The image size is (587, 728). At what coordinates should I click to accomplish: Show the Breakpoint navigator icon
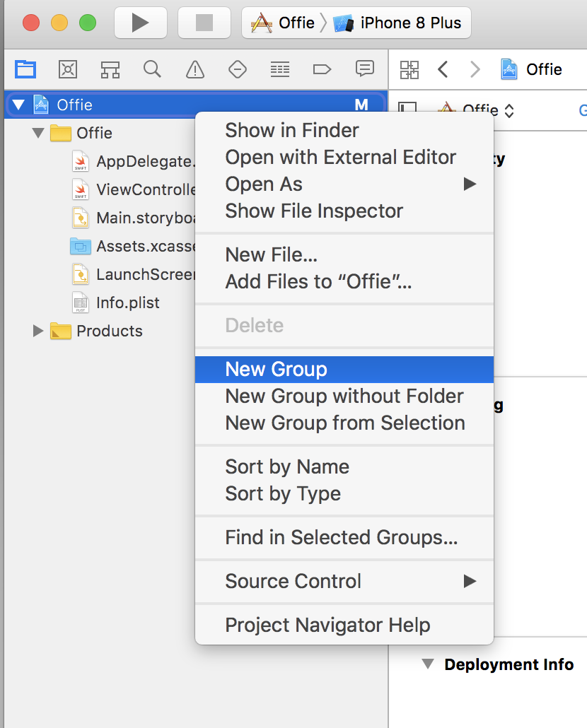[x=322, y=69]
